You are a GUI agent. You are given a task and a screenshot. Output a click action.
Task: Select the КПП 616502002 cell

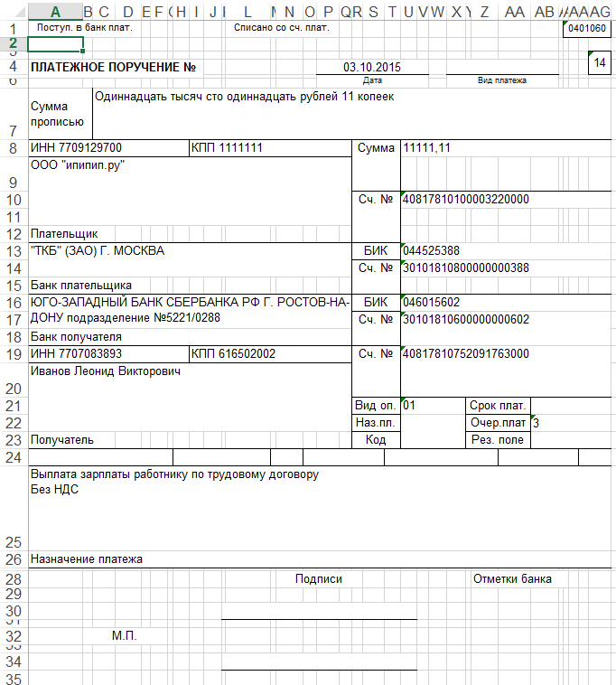click(x=270, y=354)
